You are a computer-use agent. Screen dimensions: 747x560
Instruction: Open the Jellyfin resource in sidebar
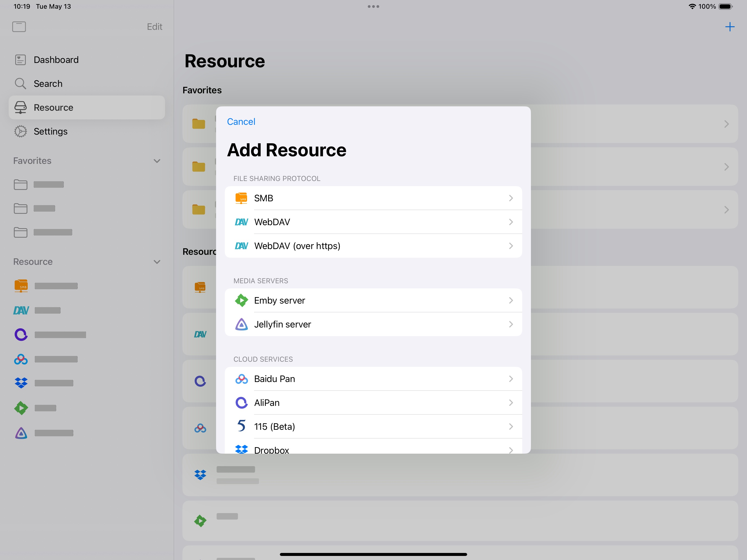(86, 433)
